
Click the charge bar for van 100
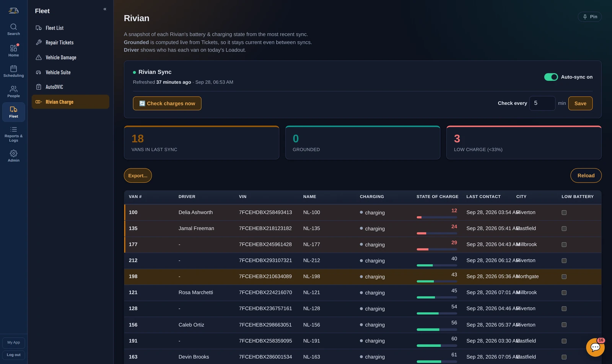pyautogui.click(x=437, y=217)
